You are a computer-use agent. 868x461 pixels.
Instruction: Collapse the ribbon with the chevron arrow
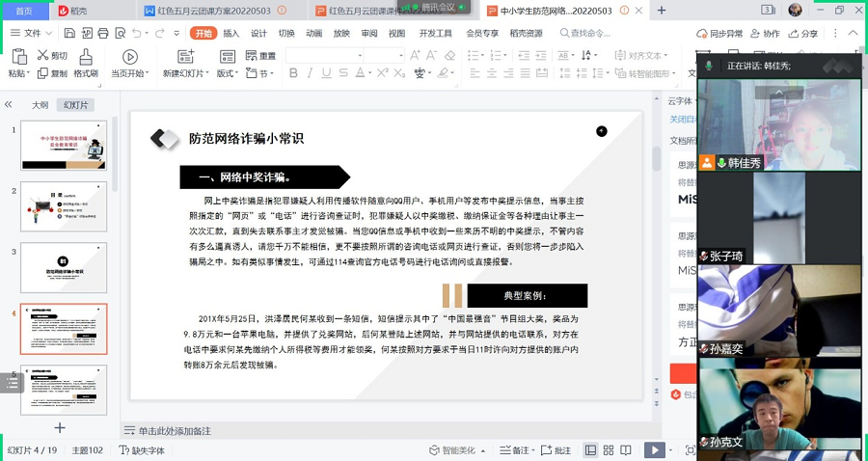(854, 33)
